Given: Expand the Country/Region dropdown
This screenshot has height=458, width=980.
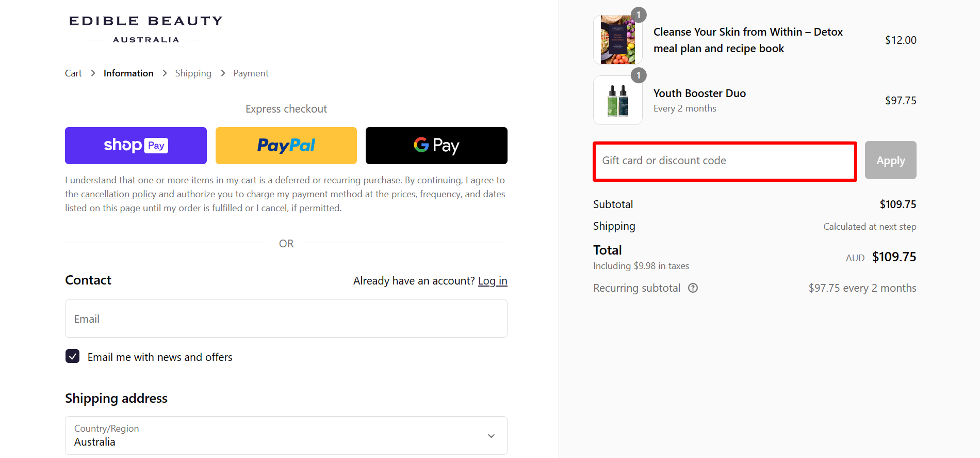Looking at the screenshot, I should click(286, 435).
